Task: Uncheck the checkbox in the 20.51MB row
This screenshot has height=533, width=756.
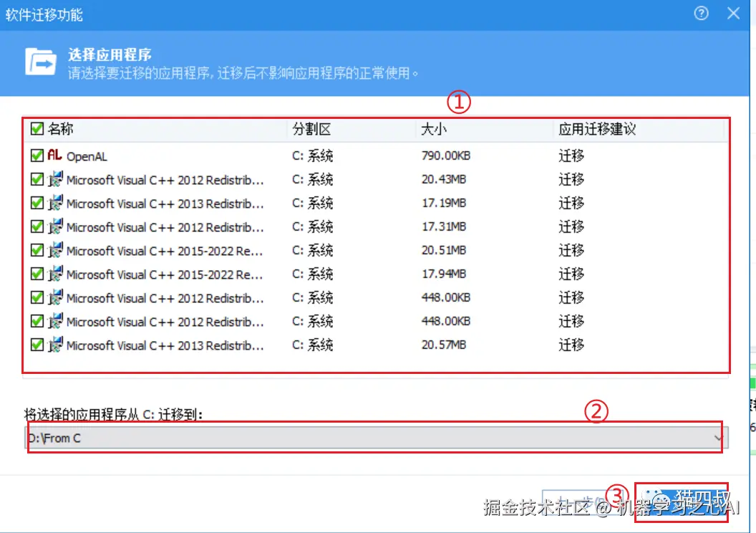Action: [37, 250]
